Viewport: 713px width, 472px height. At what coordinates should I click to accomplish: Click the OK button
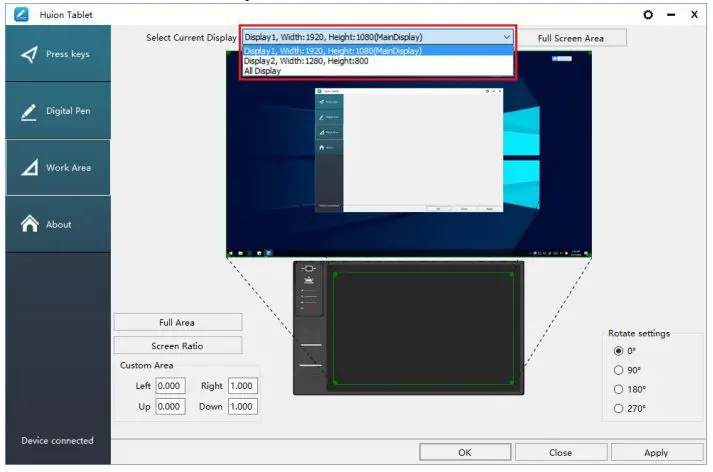465,452
